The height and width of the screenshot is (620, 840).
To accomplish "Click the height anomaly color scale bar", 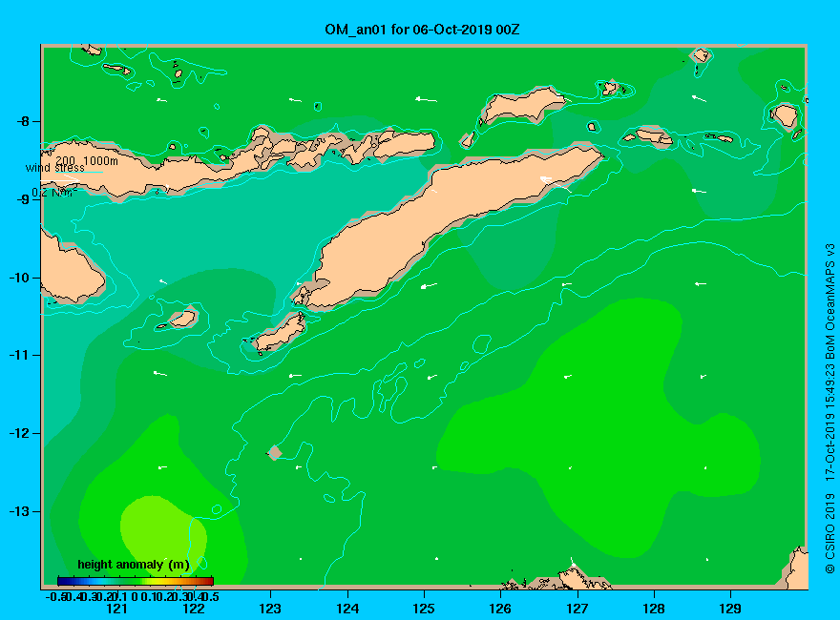I will click(x=136, y=581).
